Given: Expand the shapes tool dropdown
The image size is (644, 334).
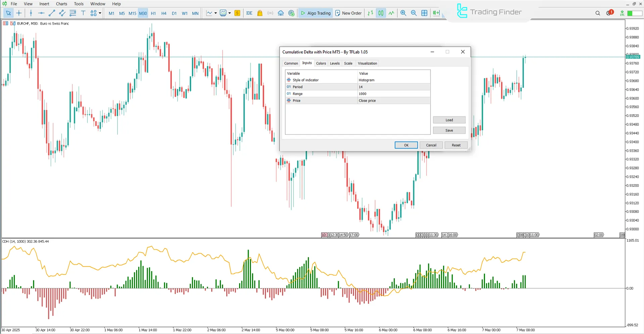Looking at the screenshot, I should pos(99,13).
